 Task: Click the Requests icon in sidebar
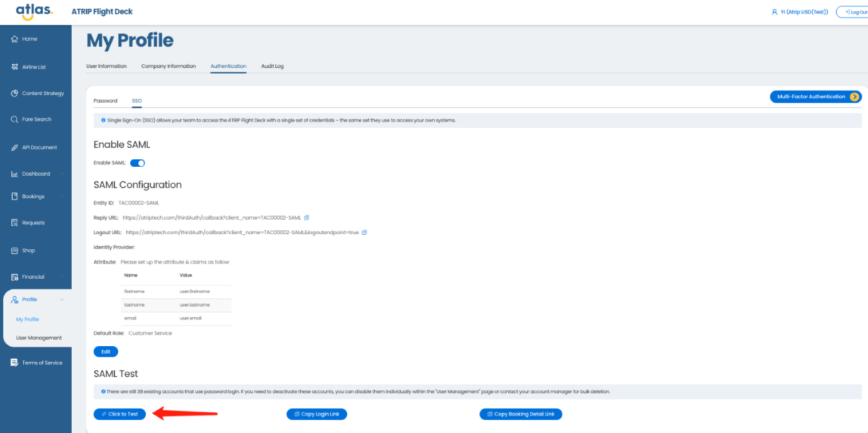click(14, 223)
